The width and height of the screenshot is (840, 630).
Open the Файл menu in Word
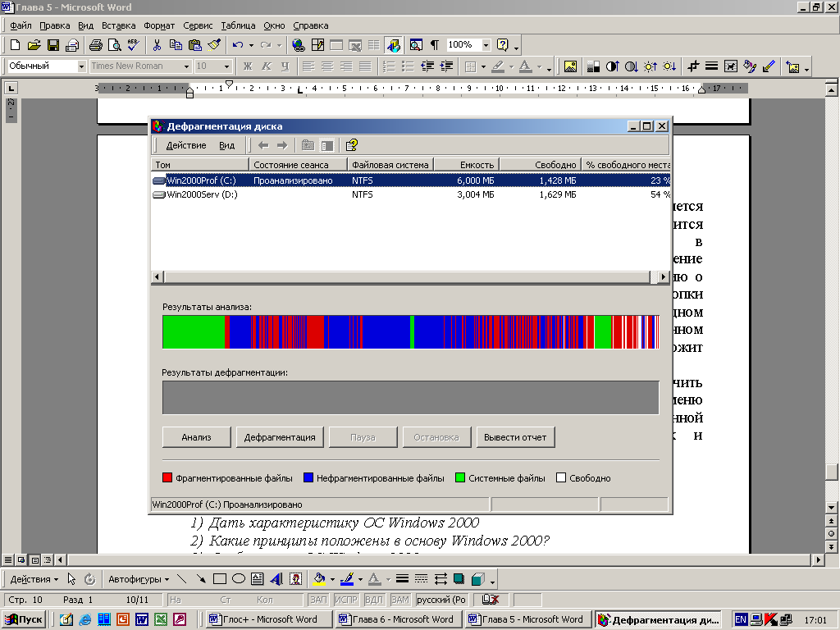[x=21, y=25]
